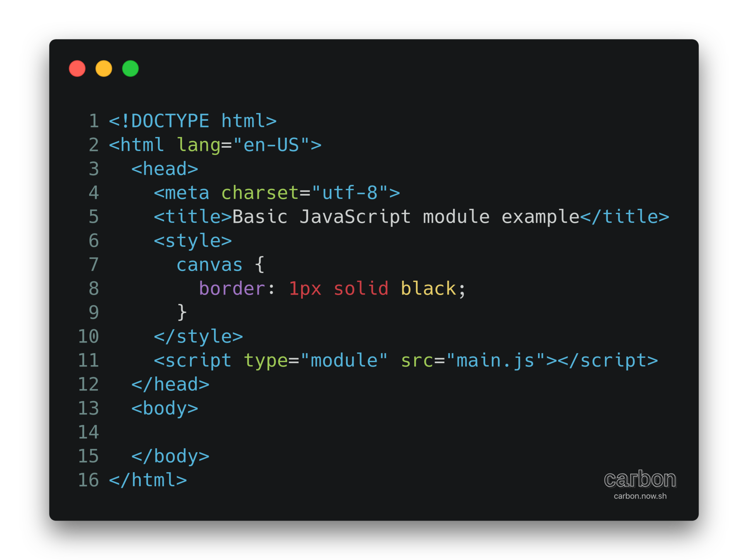Click the "main.js" string value
The height and width of the screenshot is (560, 748).
click(x=496, y=361)
